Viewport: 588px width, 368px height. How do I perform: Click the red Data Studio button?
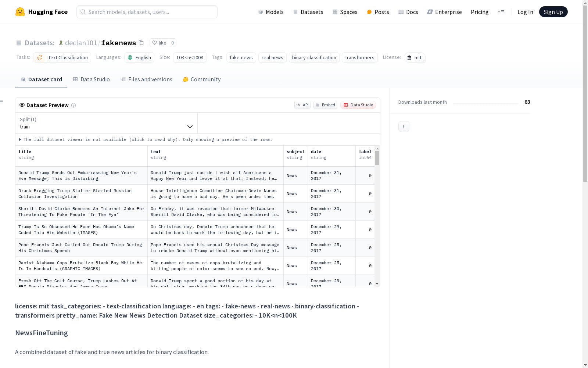(358, 105)
